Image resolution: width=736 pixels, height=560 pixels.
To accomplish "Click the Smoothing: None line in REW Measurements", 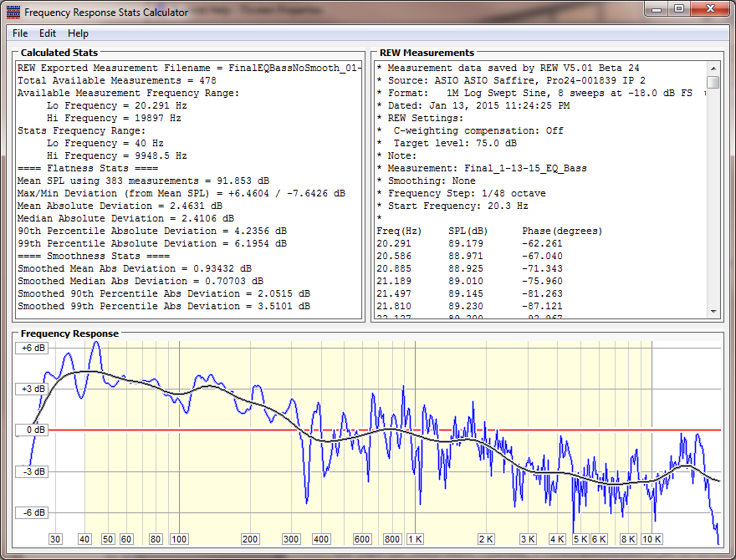I will click(x=426, y=181).
